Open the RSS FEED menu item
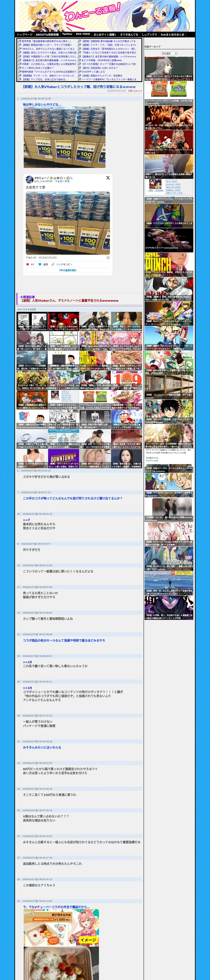 [x=83, y=34]
